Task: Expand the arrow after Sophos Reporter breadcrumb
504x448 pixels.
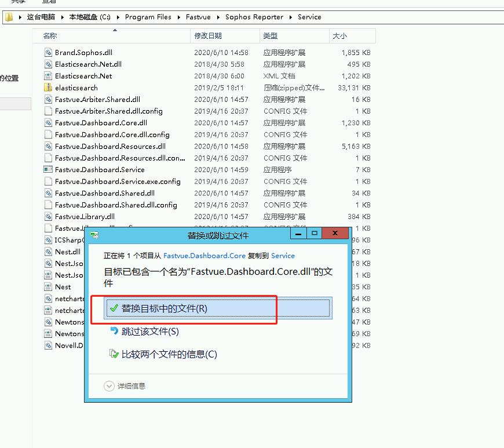Action: 290,17
